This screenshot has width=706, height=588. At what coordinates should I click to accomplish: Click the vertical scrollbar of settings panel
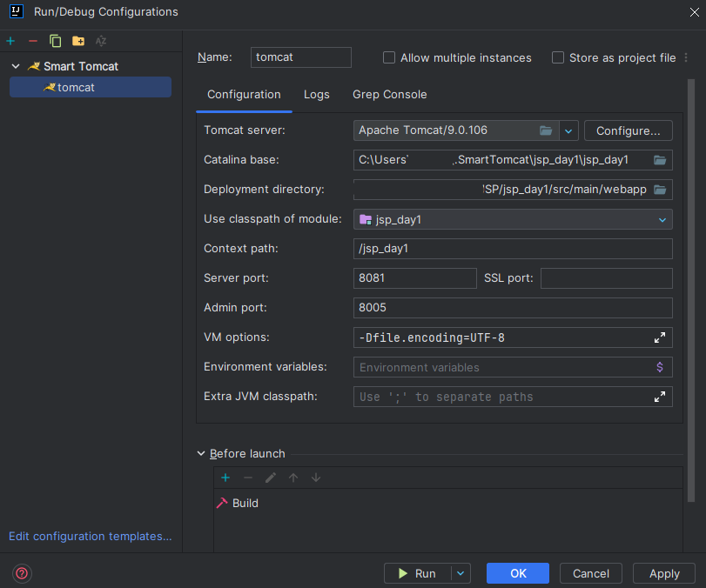coord(691,291)
